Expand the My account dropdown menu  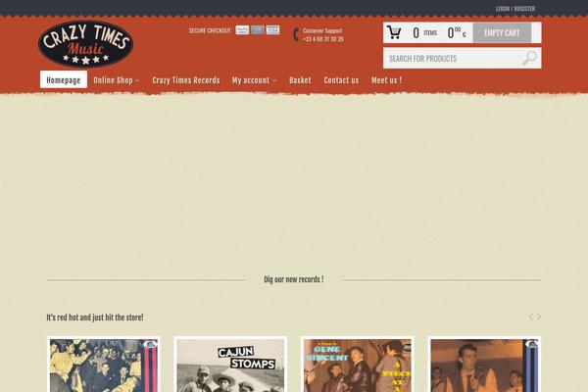pos(254,80)
